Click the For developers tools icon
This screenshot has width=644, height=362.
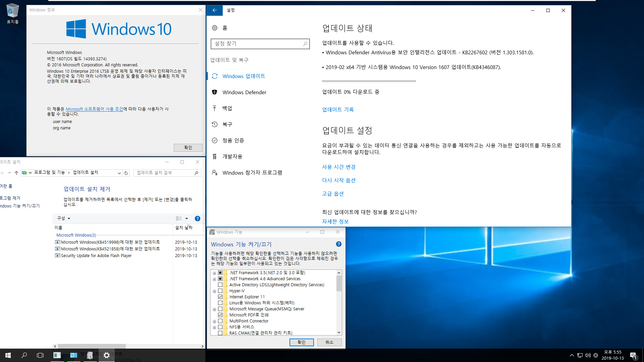click(215, 157)
